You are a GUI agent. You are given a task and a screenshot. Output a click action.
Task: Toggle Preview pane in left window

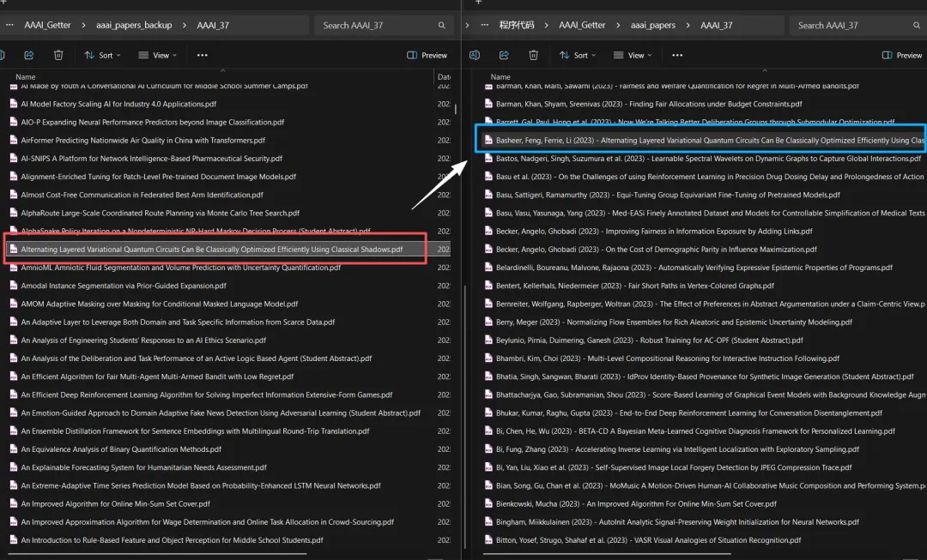(x=427, y=55)
